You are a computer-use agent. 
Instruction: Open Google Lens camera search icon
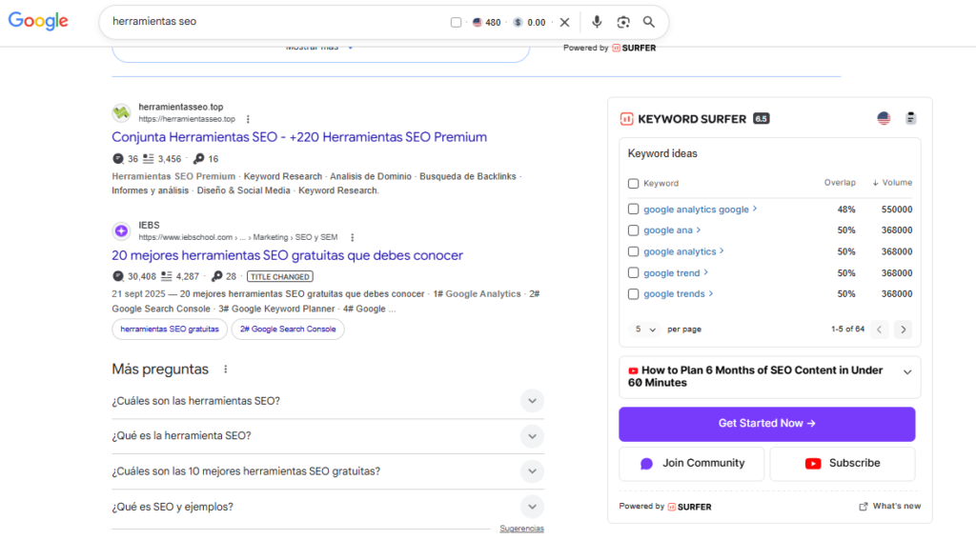(x=623, y=22)
